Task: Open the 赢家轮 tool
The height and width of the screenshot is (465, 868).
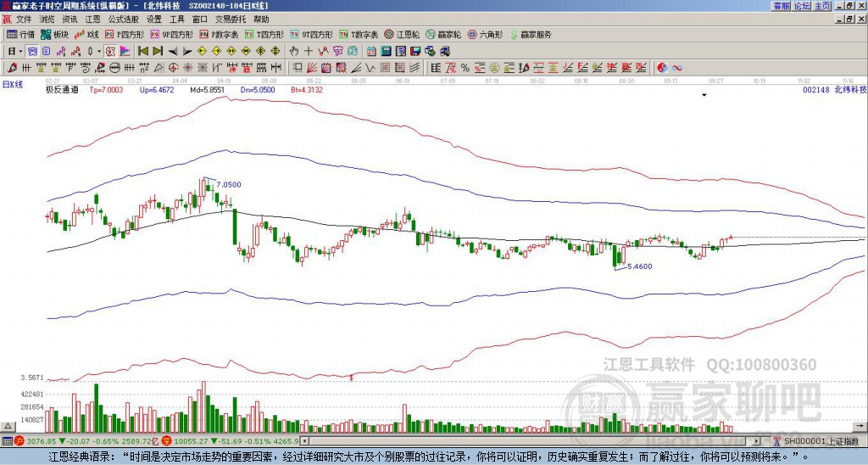Action: (x=443, y=34)
